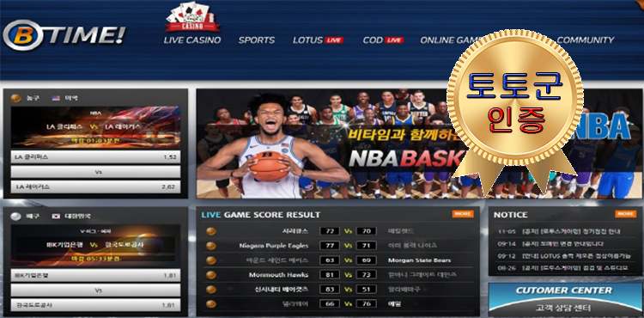
Task: Click the casino cards icon
Action: click(x=191, y=16)
